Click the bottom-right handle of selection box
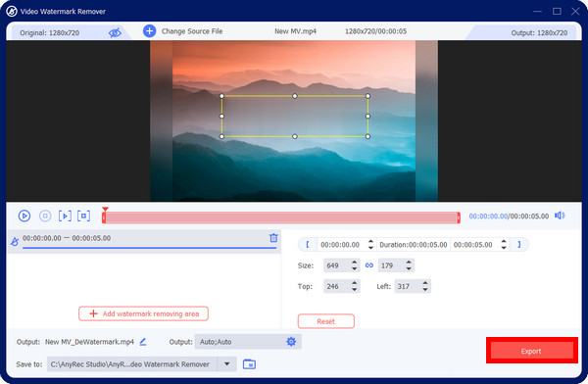This screenshot has width=588, height=384. 367,136
